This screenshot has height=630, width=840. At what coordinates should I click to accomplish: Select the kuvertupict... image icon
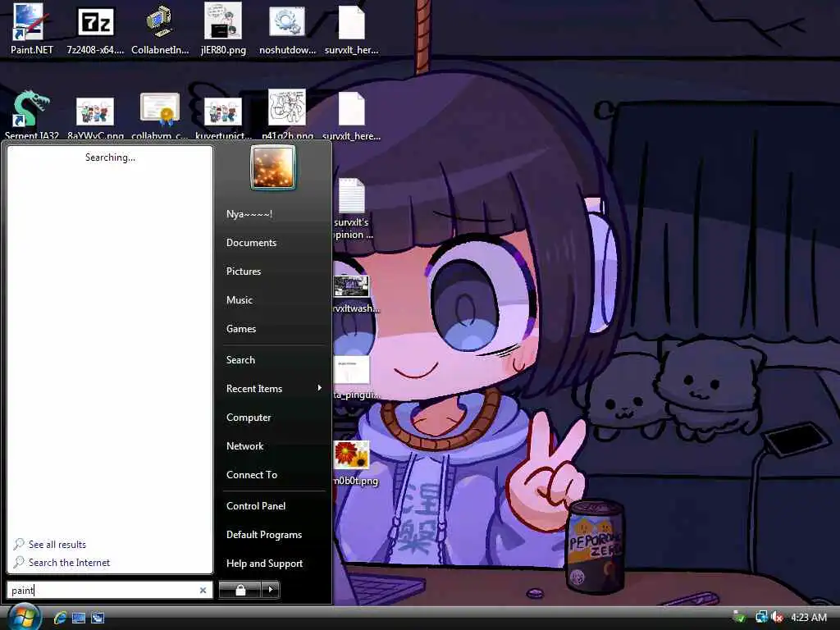223,115
